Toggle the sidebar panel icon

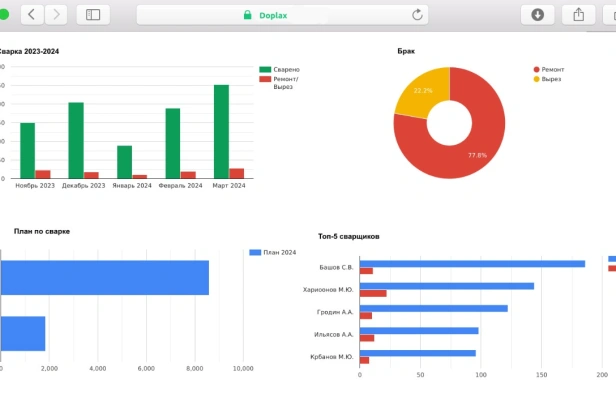(x=93, y=15)
